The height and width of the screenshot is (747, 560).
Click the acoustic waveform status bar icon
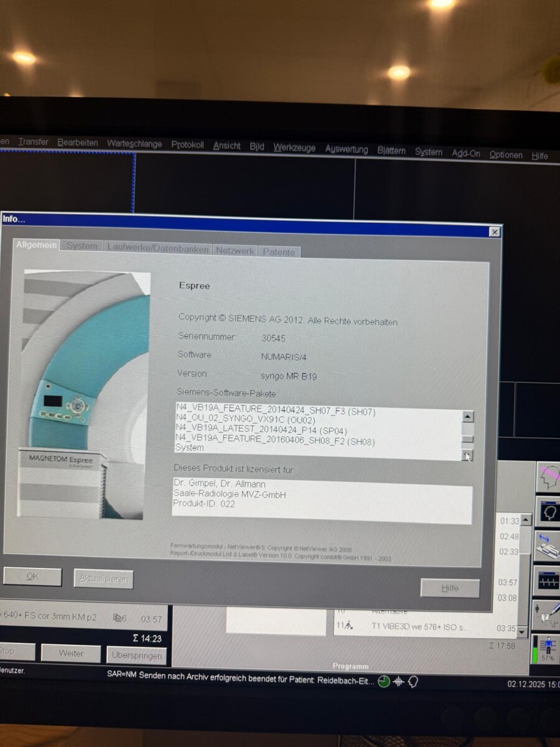399,681
